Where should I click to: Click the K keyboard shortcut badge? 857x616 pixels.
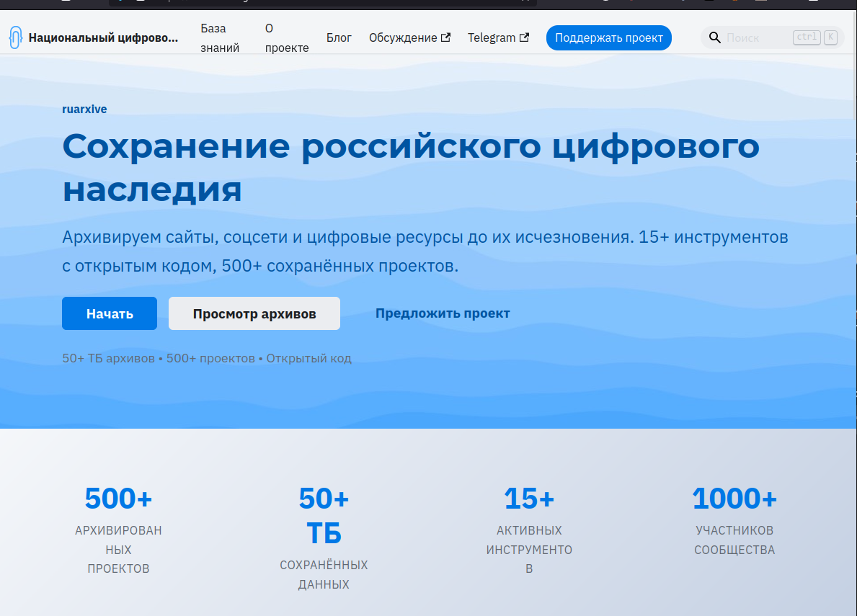click(x=830, y=37)
